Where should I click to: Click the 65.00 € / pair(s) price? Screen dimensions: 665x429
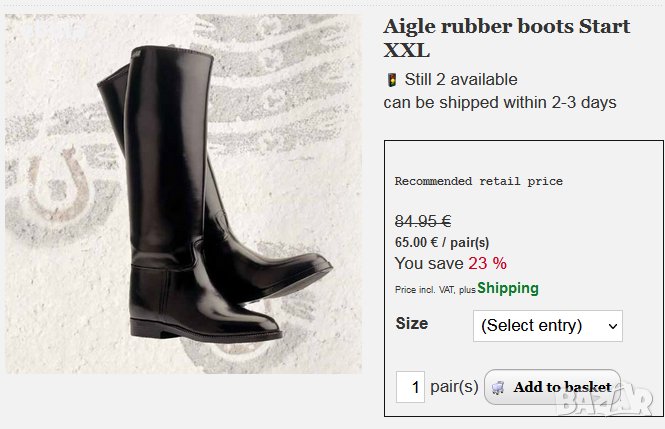tap(441, 242)
